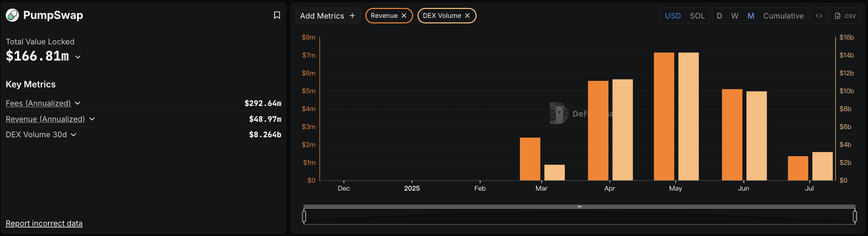This screenshot has height=236, width=868.
Task: Remove the DEX Volume metric with its X
Action: click(x=467, y=16)
